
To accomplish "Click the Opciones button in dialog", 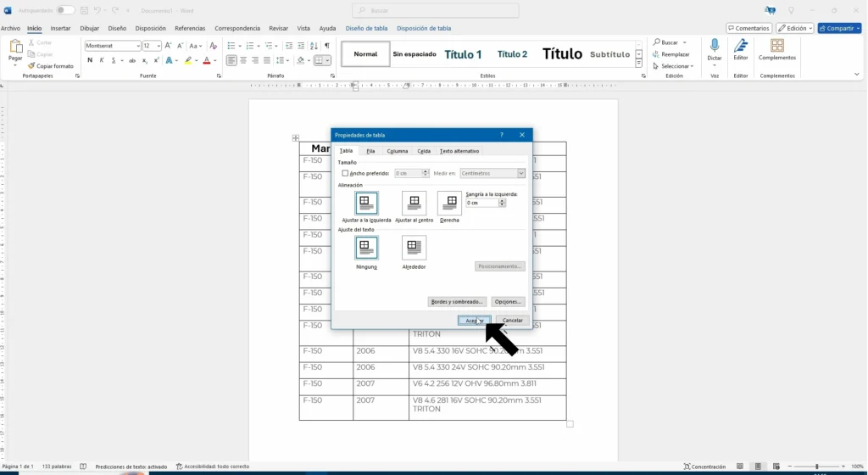I will 509,302.
